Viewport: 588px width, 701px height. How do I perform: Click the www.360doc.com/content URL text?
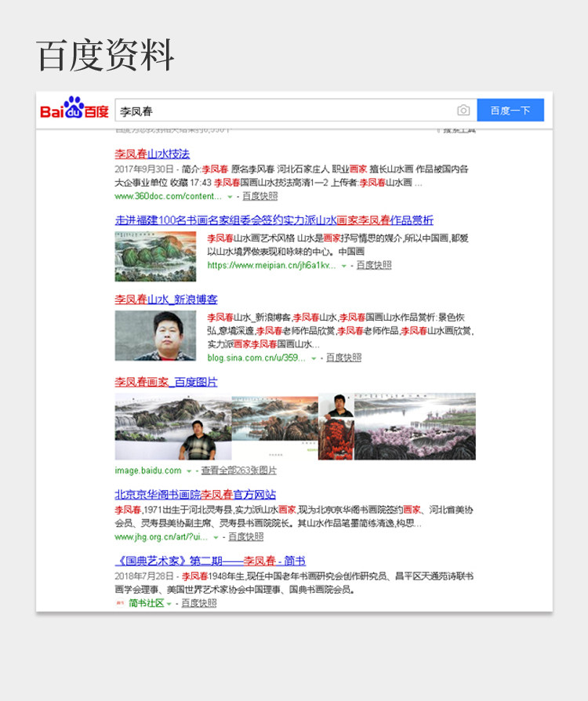pyautogui.click(x=168, y=196)
